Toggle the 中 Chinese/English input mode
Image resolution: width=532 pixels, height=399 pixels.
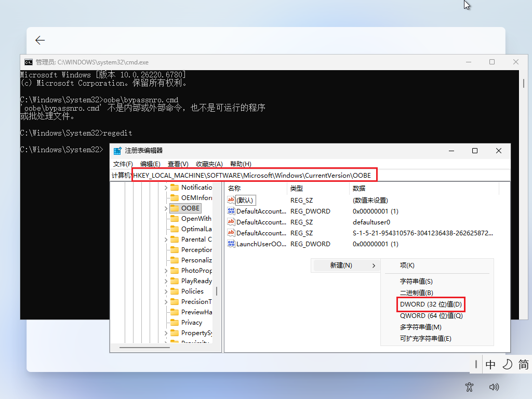[x=490, y=365]
